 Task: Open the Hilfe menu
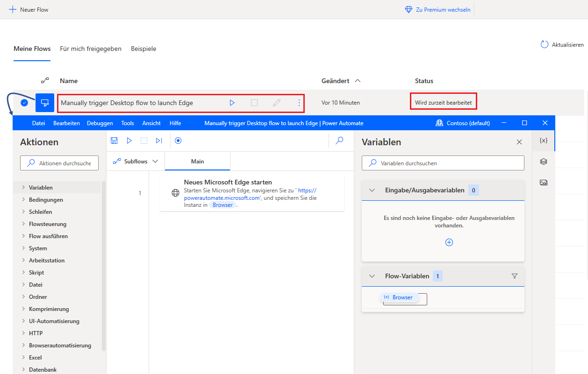pyautogui.click(x=175, y=123)
